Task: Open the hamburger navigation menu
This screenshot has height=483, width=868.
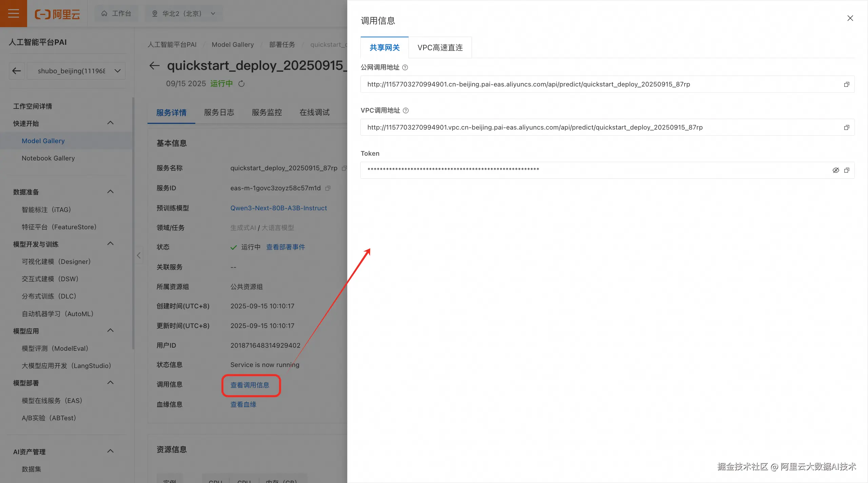Action: click(x=14, y=14)
